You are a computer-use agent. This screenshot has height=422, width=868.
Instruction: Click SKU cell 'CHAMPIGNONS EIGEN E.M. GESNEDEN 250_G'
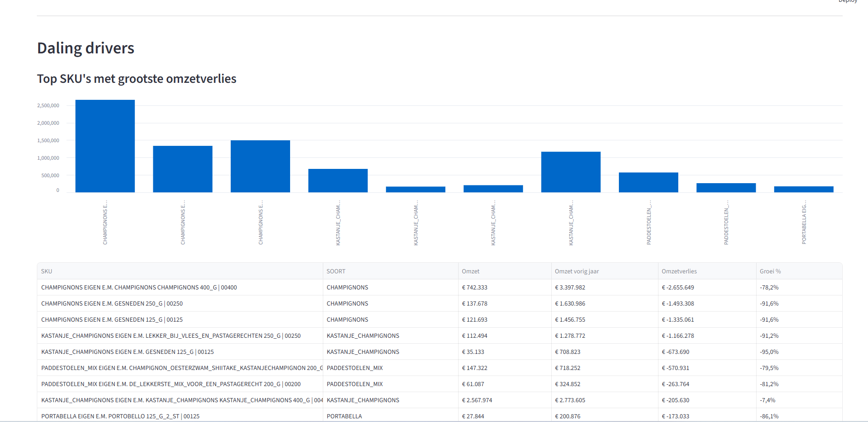pyautogui.click(x=180, y=303)
